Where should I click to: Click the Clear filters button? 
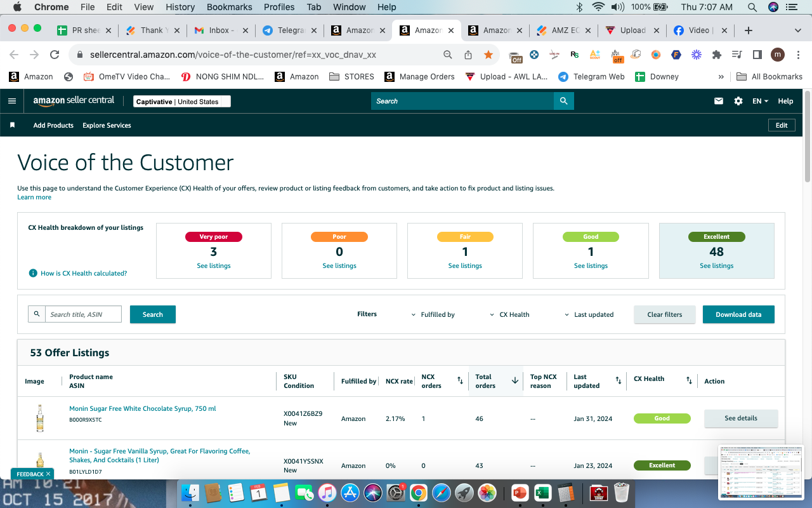(x=665, y=314)
